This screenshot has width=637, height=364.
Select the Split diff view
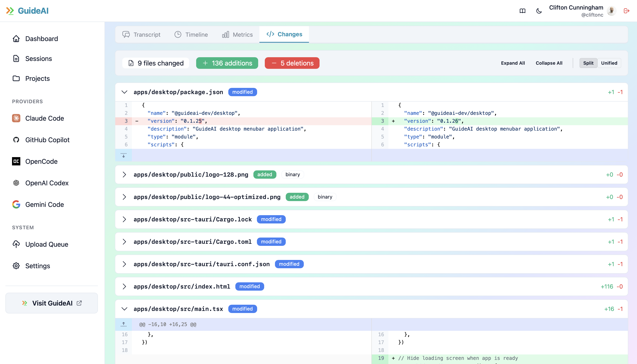588,63
